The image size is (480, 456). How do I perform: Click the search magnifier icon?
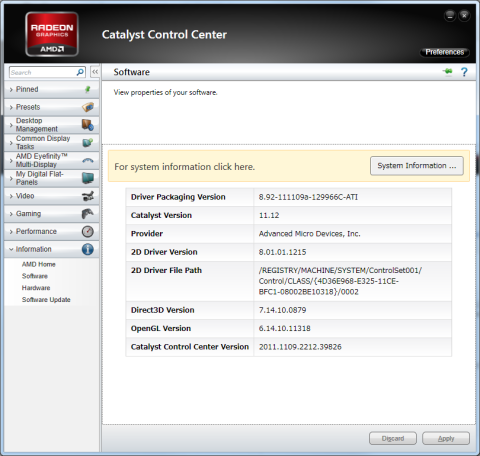[80, 72]
